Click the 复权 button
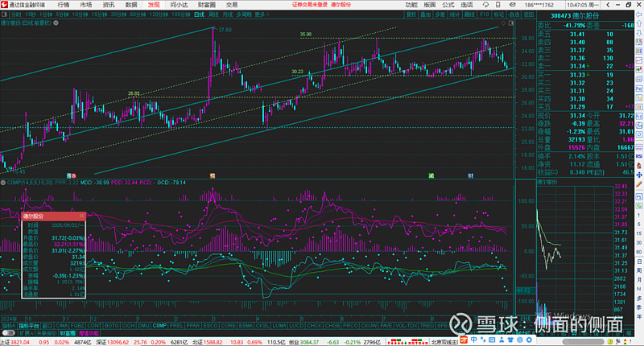The height and width of the screenshot is (346, 644). (411, 14)
